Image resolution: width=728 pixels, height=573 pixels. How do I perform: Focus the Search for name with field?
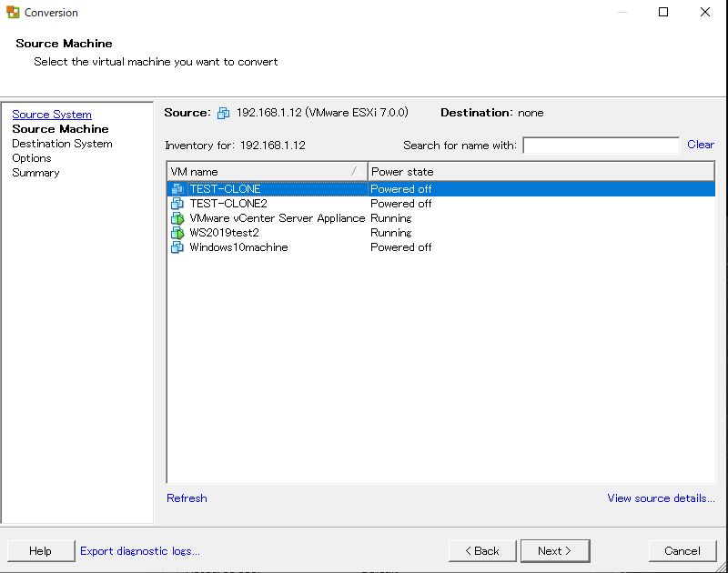601,145
